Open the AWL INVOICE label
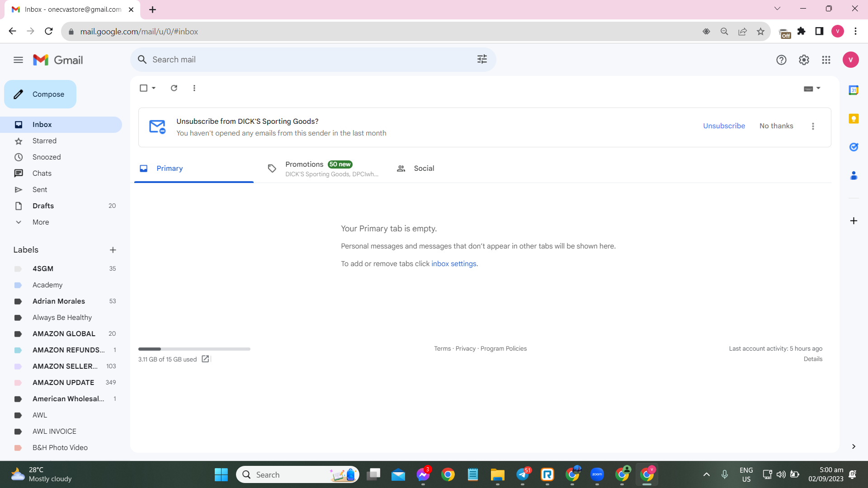This screenshot has height=488, width=868. pyautogui.click(x=61, y=431)
